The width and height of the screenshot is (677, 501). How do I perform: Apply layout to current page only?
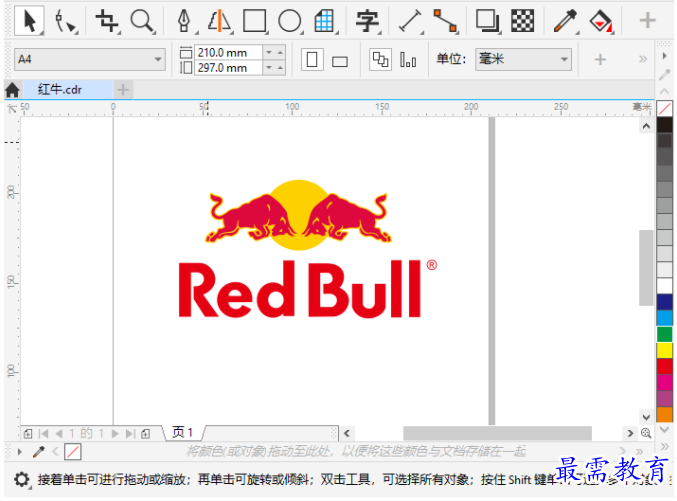tap(408, 60)
